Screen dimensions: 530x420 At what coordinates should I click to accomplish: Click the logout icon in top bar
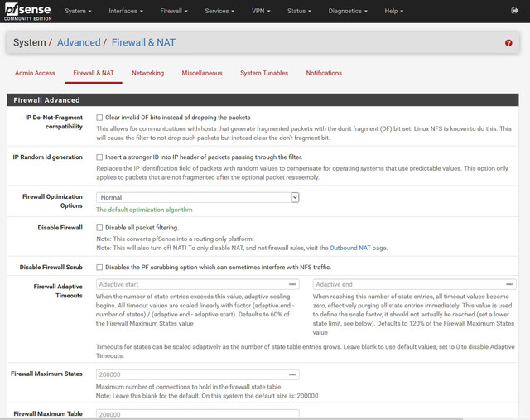coord(514,11)
